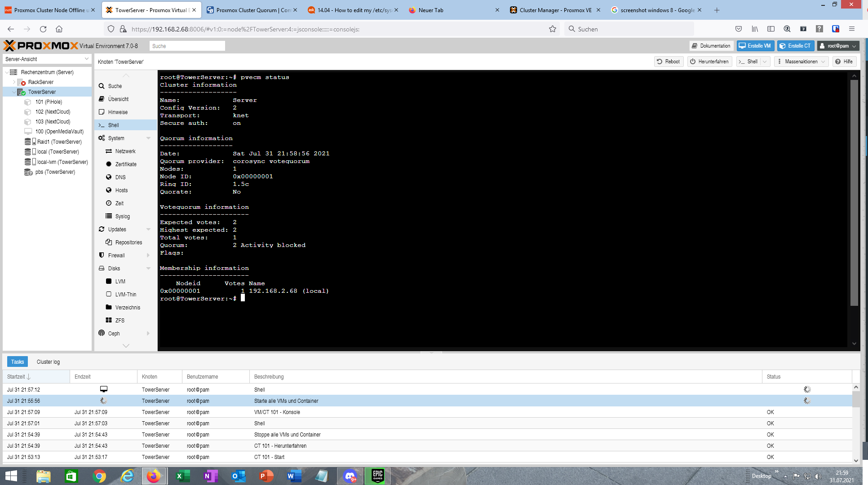Image resolution: width=868 pixels, height=485 pixels.
Task: Open the Shell button dropdown arrow
Action: tap(765, 62)
